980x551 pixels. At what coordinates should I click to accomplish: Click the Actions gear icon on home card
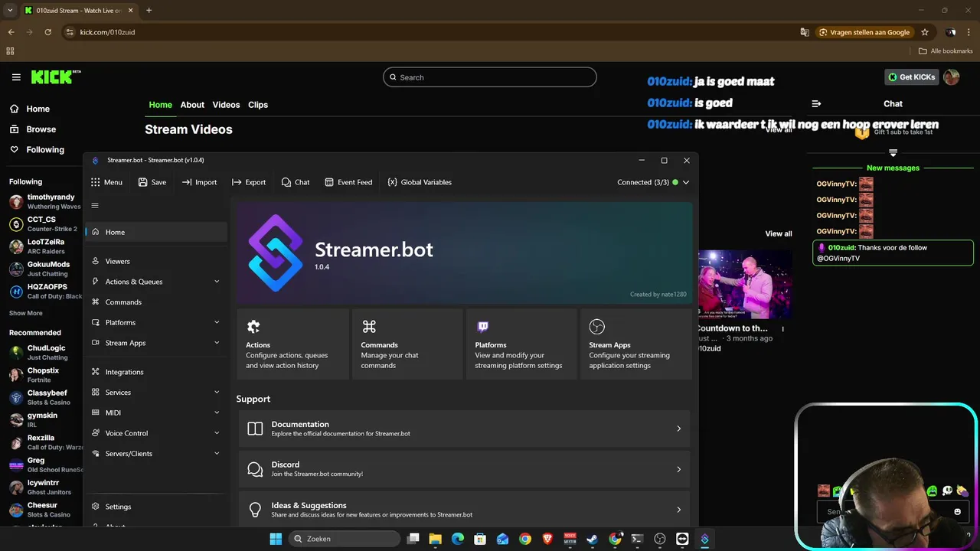[x=253, y=327]
